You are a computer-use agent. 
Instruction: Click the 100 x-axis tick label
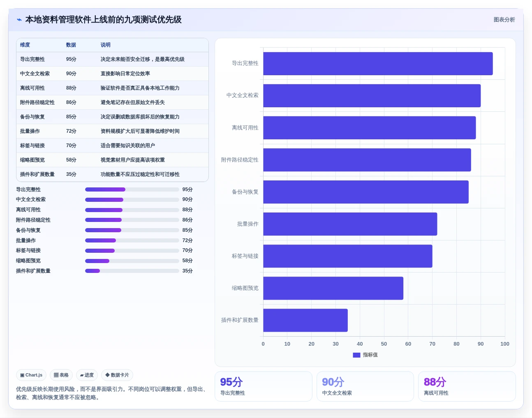pos(505,344)
